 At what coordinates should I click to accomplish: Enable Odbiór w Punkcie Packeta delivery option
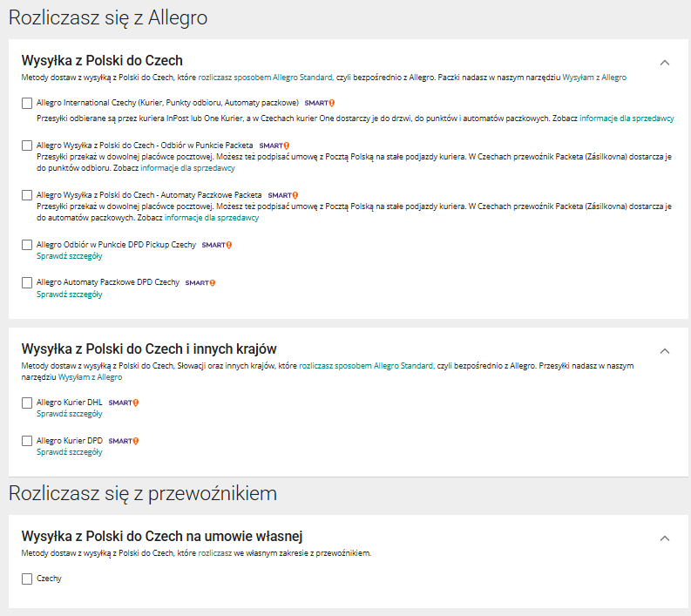click(x=27, y=146)
